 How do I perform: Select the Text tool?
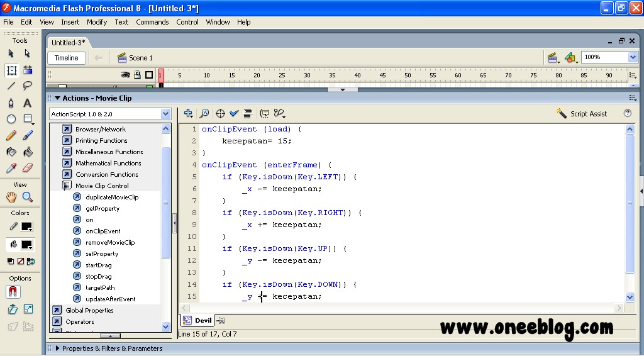27,103
